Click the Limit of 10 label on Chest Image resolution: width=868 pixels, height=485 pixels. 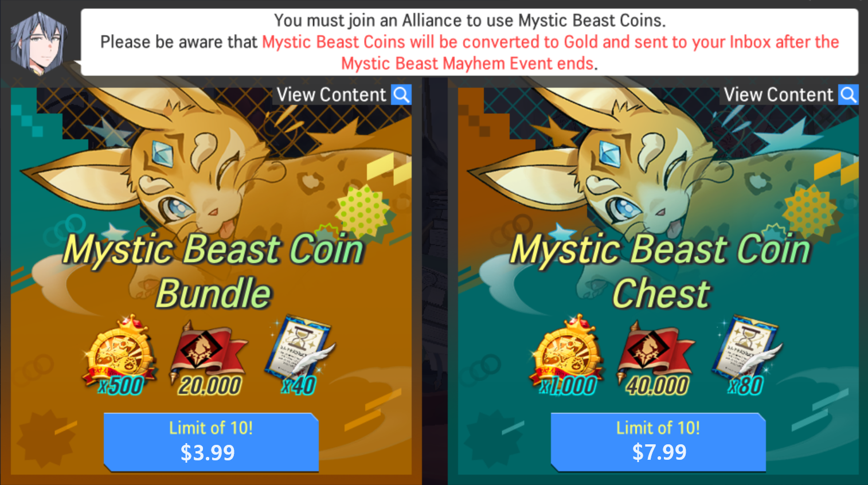coord(658,428)
